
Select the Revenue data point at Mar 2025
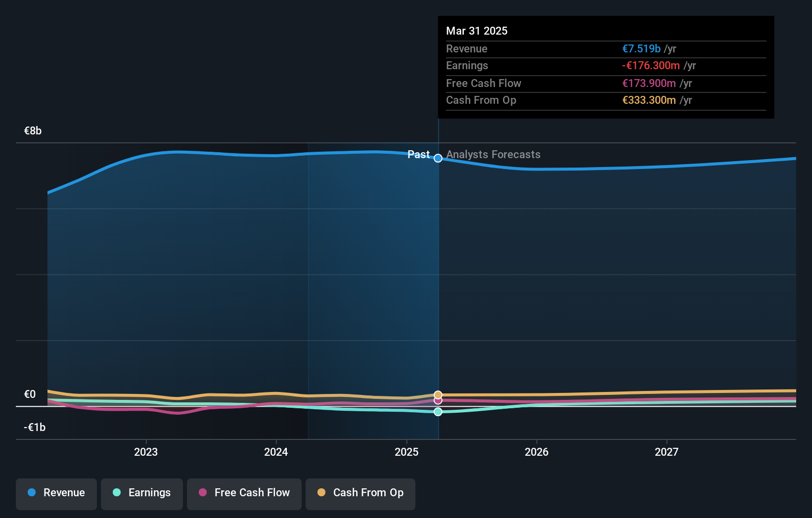point(438,158)
